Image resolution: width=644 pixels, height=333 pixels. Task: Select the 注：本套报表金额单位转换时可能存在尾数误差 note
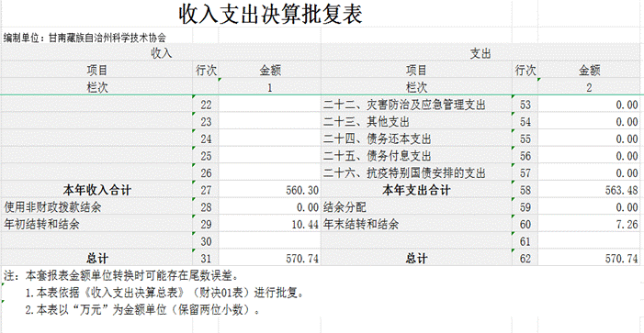(120, 274)
